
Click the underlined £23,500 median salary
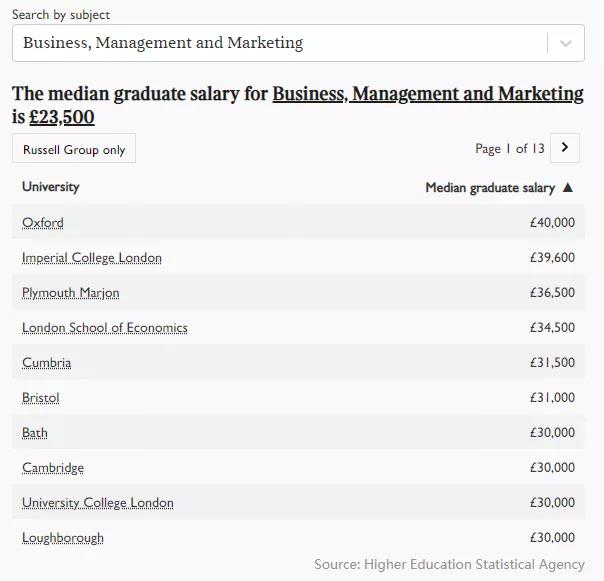pos(62,117)
